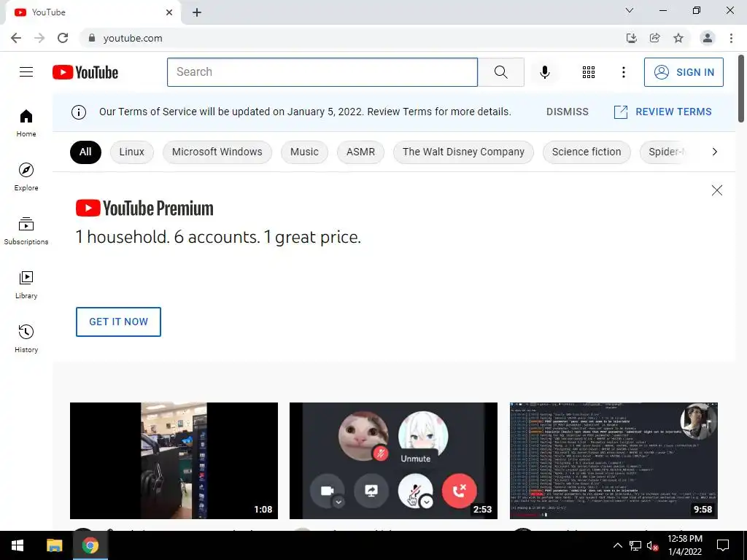Bookmark this tab with the star

(678, 38)
